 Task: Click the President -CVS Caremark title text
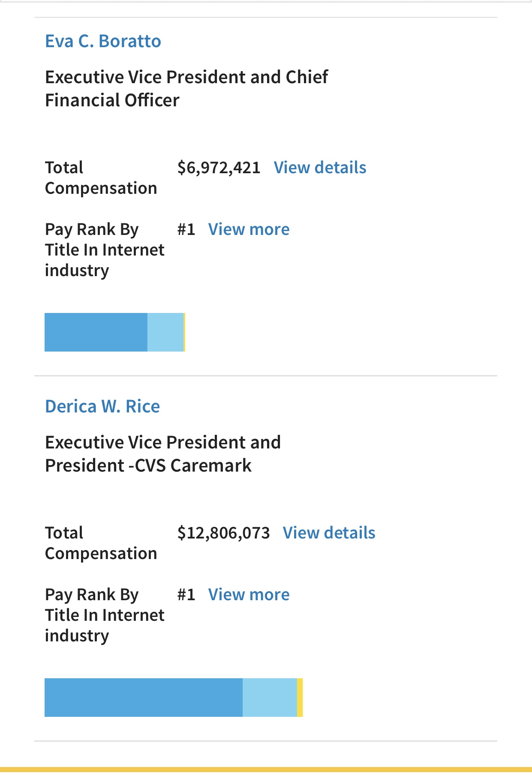click(163, 454)
